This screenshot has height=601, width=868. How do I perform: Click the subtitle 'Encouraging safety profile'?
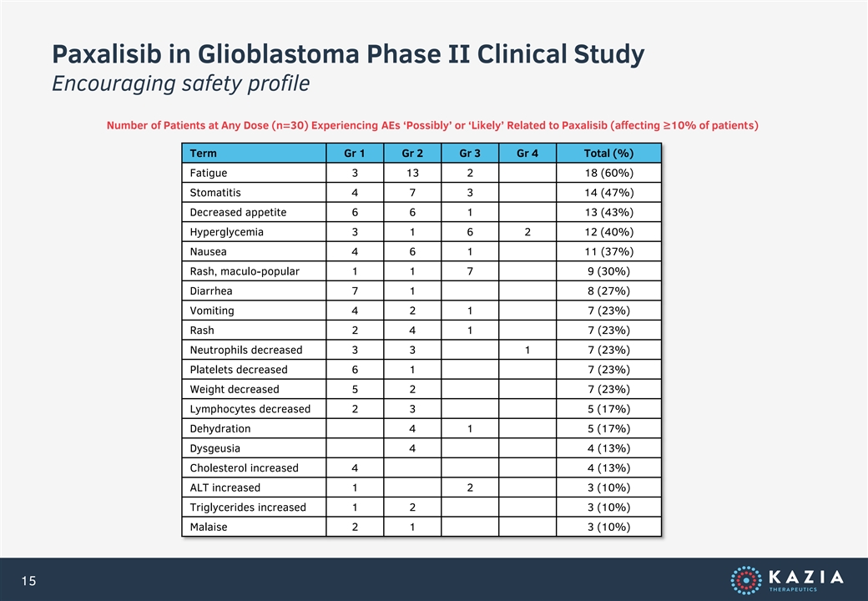coord(180,83)
